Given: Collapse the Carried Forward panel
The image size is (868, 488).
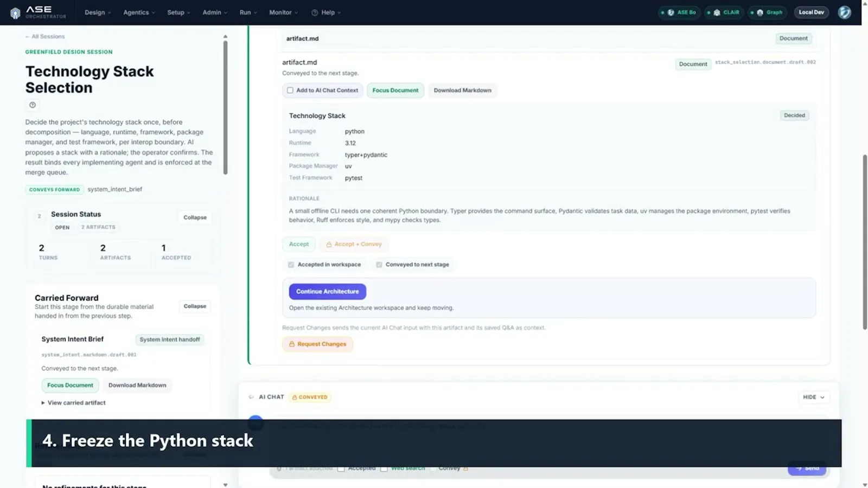Looking at the screenshot, I should coord(195,306).
